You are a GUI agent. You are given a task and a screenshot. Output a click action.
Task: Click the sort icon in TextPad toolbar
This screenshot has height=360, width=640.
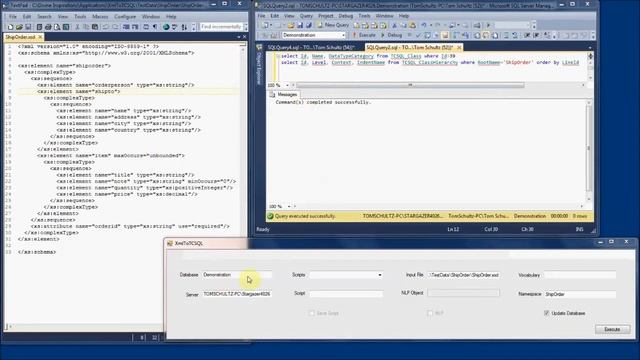[184, 27]
